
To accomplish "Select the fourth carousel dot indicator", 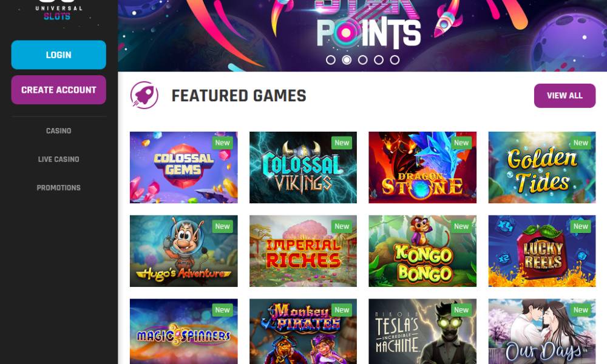I will point(379,60).
